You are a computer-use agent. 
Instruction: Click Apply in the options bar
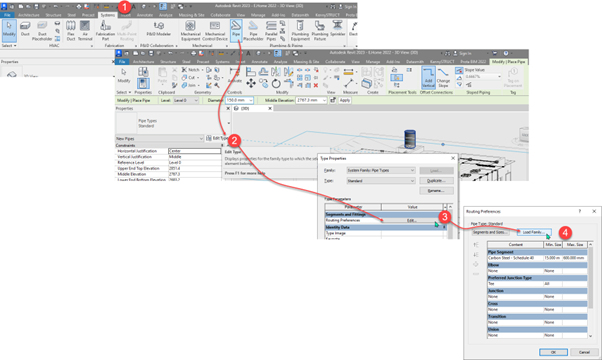tap(345, 100)
